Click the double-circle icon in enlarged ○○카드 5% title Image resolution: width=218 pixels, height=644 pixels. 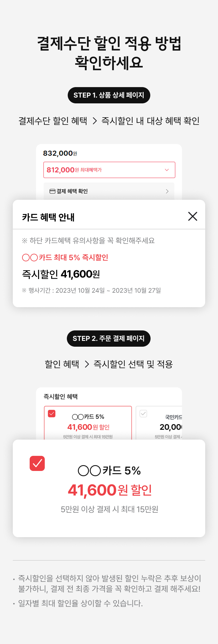point(89,471)
